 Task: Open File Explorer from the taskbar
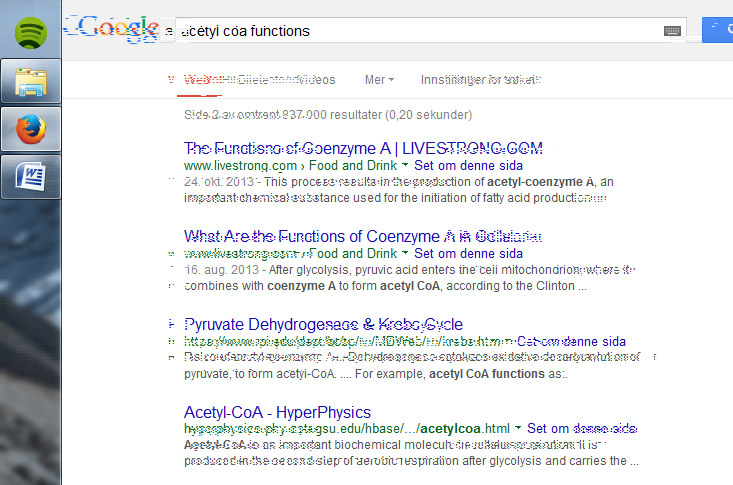pos(31,81)
